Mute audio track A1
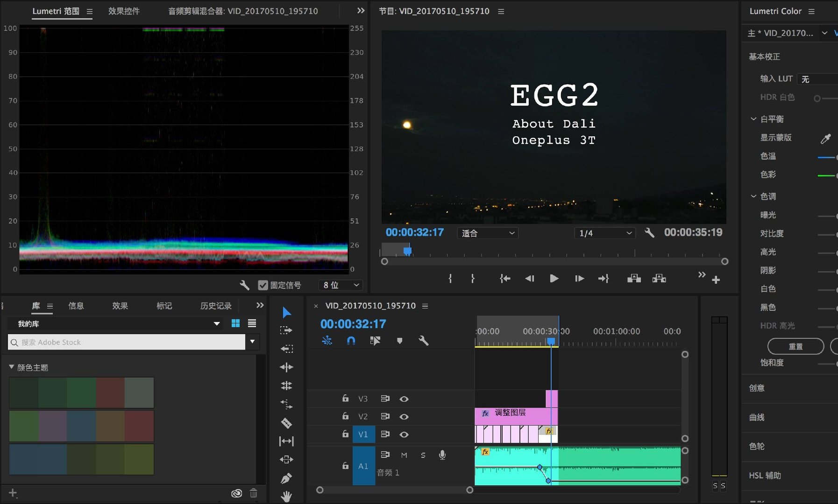 pos(404,455)
